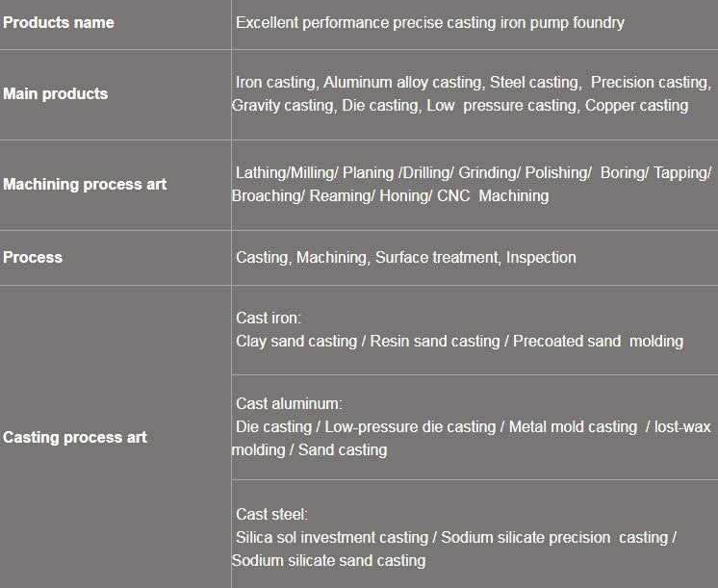Click the "Cast iron:" heading

click(269, 318)
